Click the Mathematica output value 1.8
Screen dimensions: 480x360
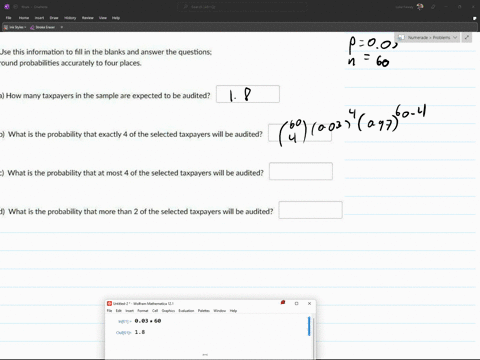click(140, 332)
